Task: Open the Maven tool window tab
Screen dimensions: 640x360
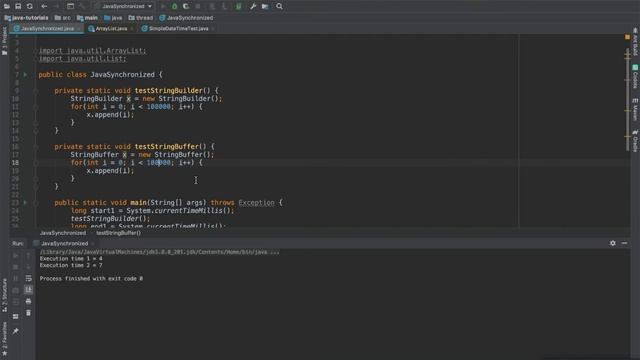Action: click(x=635, y=109)
